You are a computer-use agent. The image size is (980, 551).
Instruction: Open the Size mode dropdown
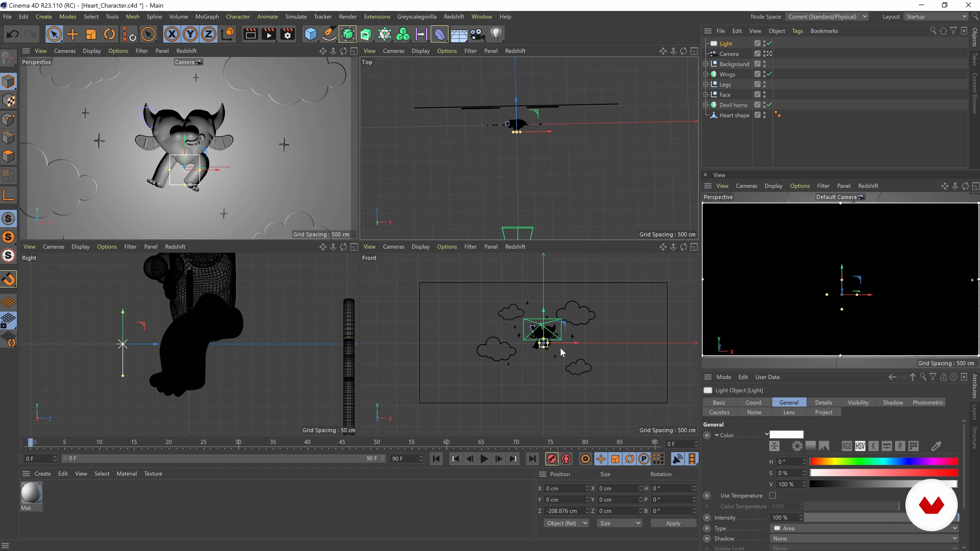(x=619, y=523)
